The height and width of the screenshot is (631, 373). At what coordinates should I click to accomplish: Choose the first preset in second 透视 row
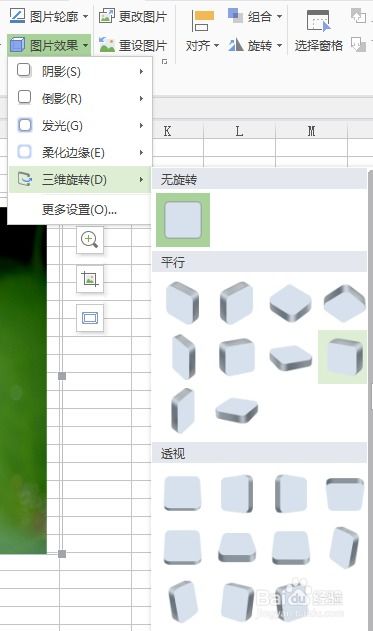point(182,547)
